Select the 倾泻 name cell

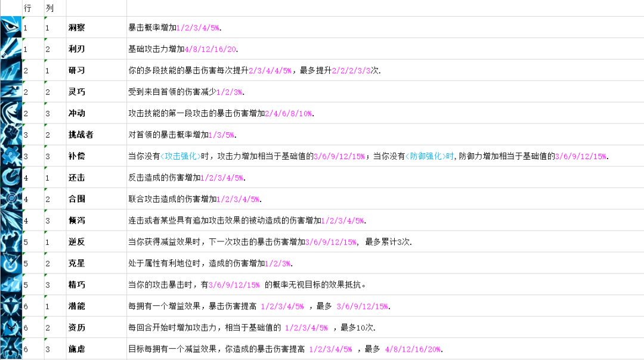point(97,220)
